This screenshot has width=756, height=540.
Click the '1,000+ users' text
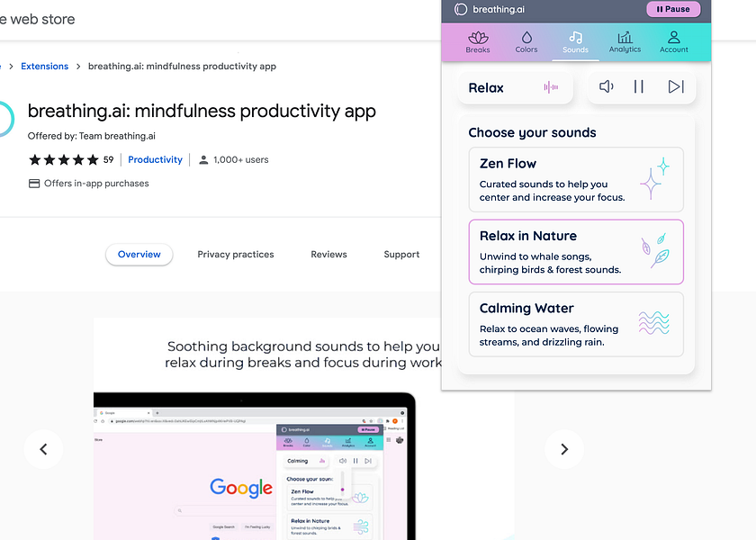(241, 159)
